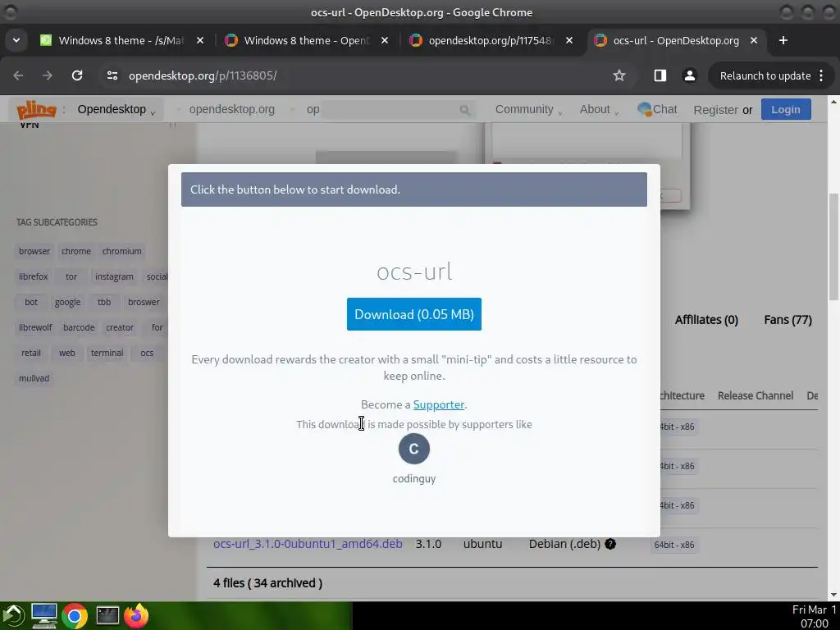Select the 'librewolf' tag
The image size is (840, 630).
35,327
